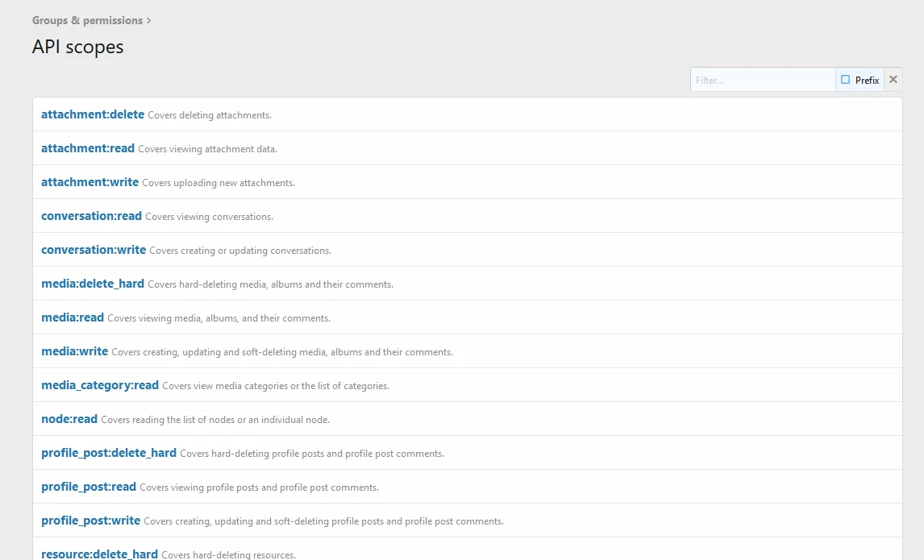View the media:read scope

(73, 317)
